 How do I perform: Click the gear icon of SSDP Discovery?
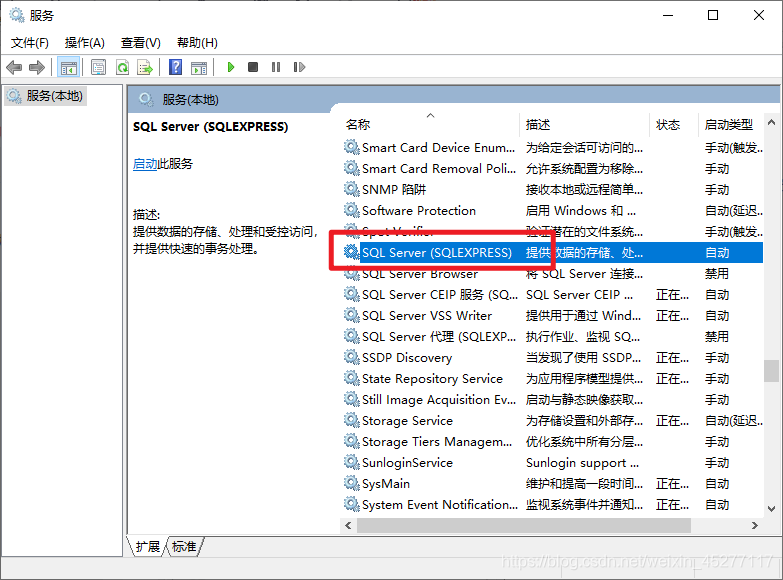coord(352,357)
